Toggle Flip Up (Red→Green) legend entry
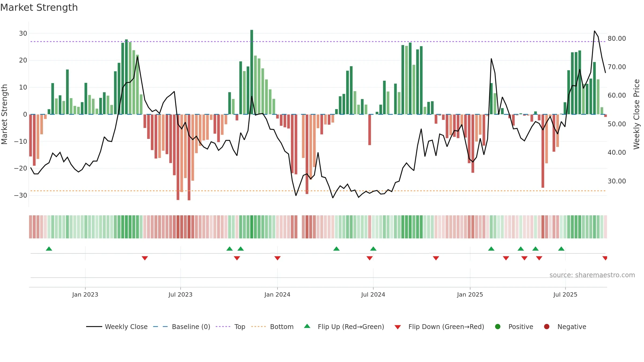 [x=344, y=327]
